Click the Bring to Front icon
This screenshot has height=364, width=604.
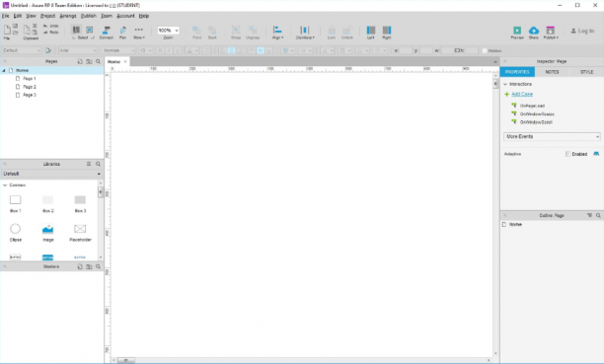pos(196,30)
